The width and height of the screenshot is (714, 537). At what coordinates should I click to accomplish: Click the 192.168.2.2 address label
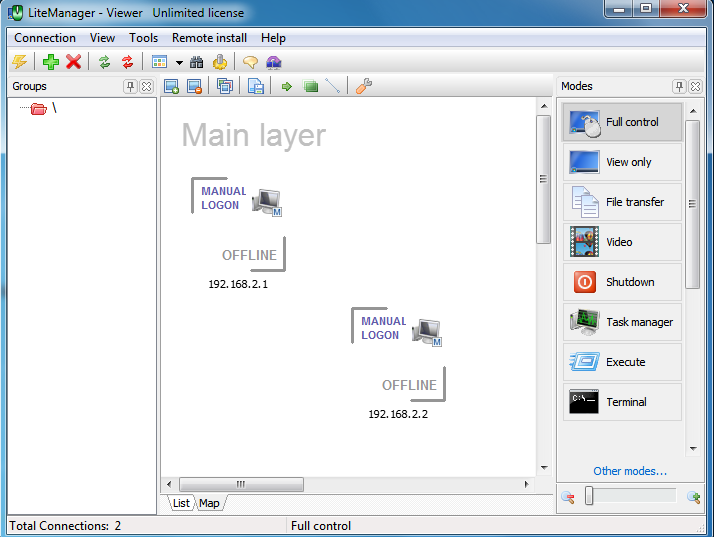click(x=398, y=414)
